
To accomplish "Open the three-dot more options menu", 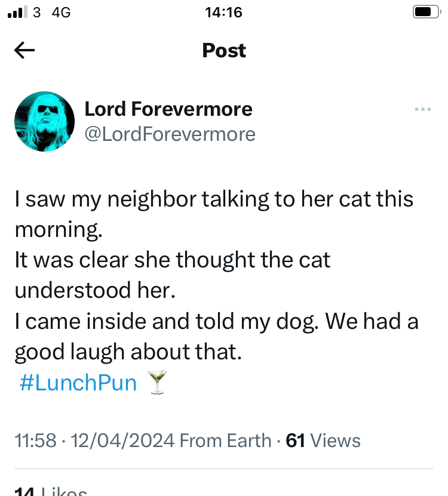I will pyautogui.click(x=422, y=109).
